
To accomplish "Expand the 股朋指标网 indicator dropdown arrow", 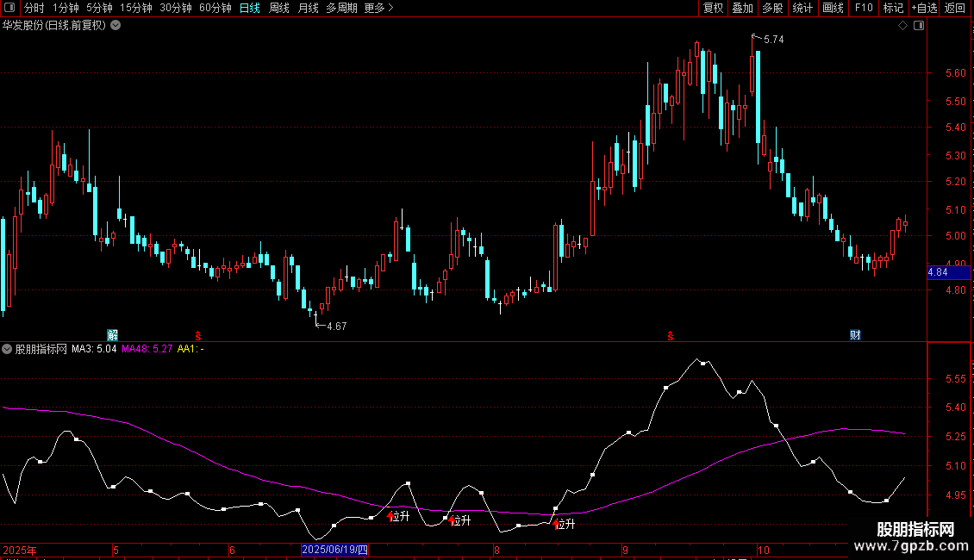I will 7,349.
